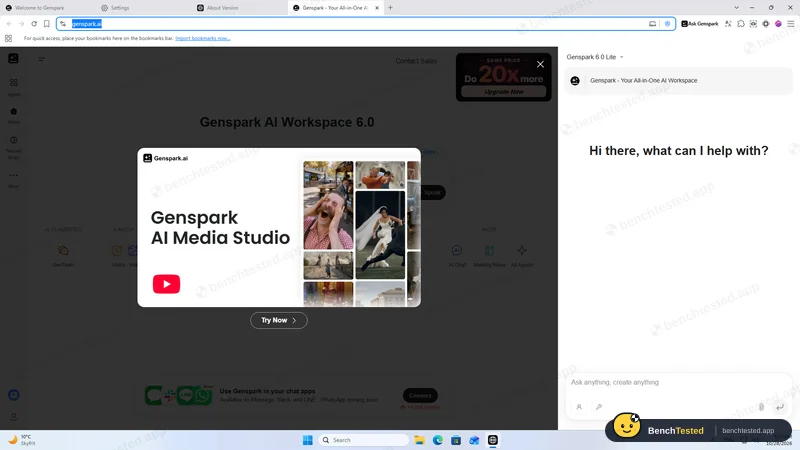Click the site settings icon in address bar
Image resolution: width=800 pixels, height=450 pixels.
63,23
